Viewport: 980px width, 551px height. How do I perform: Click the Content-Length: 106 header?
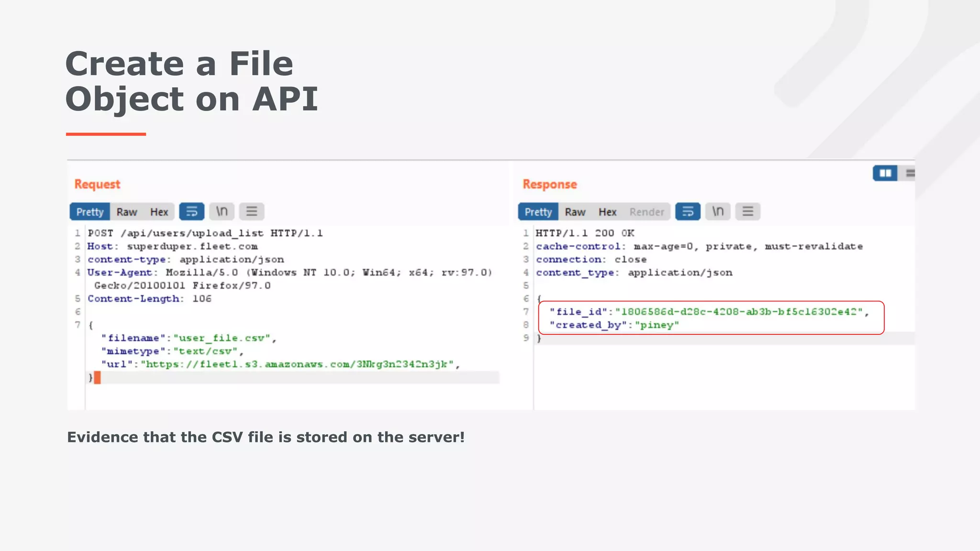click(x=149, y=299)
